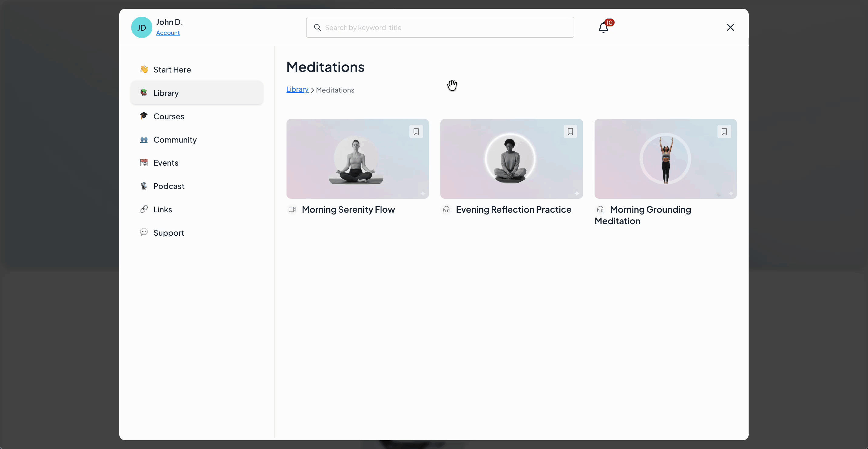Go to the Community section
The image size is (868, 449).
coord(175,140)
